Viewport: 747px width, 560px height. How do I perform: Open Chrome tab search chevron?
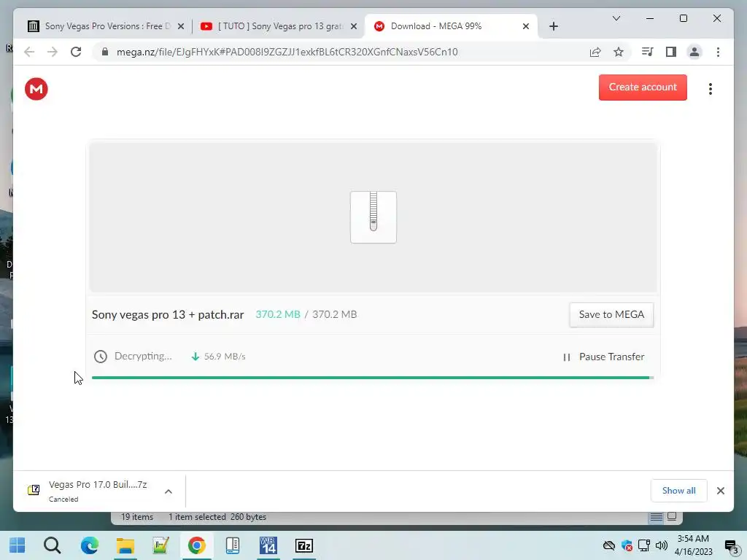(x=616, y=18)
